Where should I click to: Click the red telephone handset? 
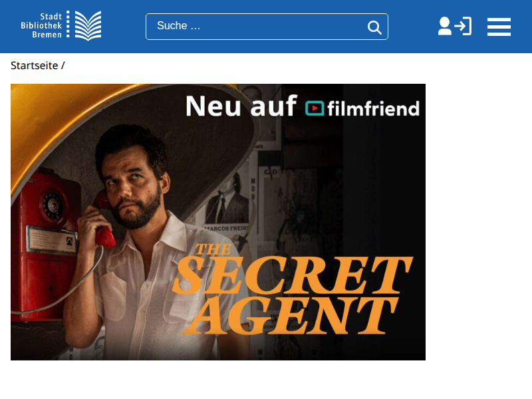coord(104,221)
